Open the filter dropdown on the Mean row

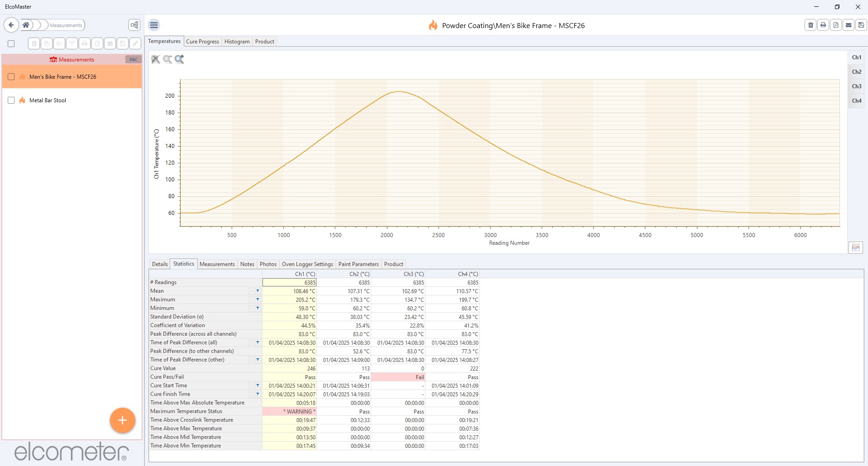[x=257, y=291]
